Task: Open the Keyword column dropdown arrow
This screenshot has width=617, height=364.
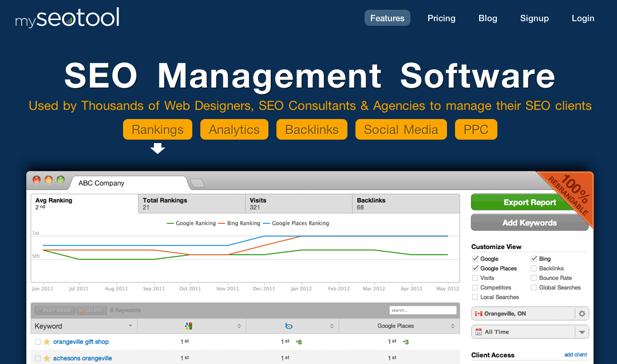Action: (130, 326)
